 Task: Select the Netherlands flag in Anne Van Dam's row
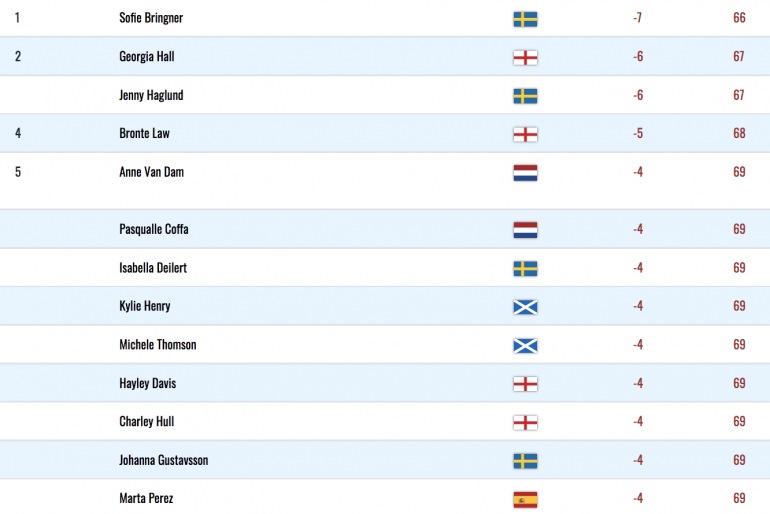[525, 173]
